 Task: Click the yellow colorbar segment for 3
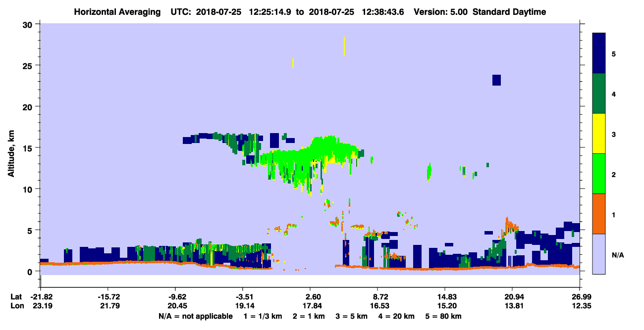[599, 133]
